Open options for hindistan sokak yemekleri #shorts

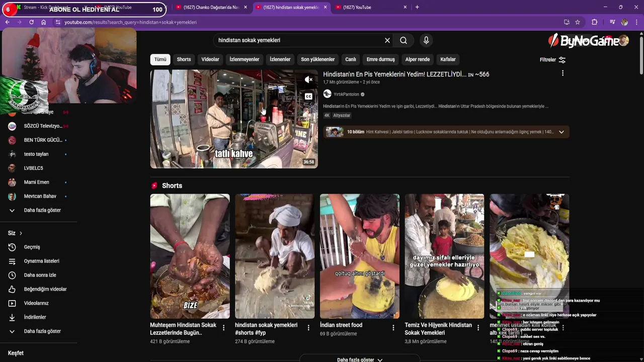[308, 327]
